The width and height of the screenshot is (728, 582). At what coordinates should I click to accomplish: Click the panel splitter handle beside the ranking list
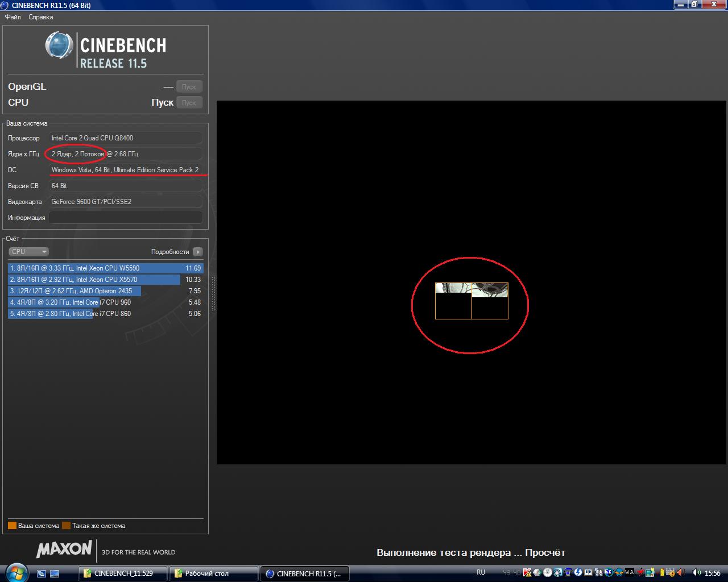point(213,293)
